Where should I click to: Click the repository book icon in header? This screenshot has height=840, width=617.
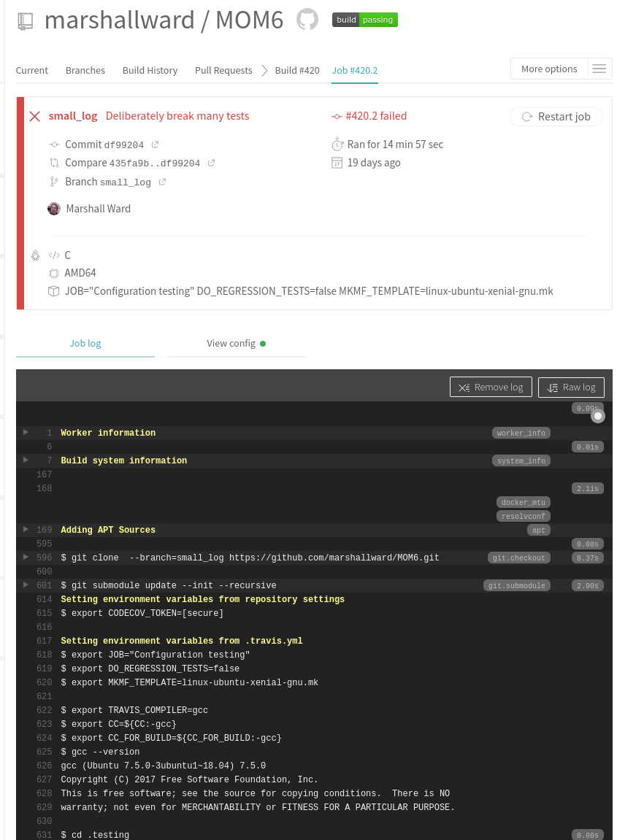tap(26, 21)
